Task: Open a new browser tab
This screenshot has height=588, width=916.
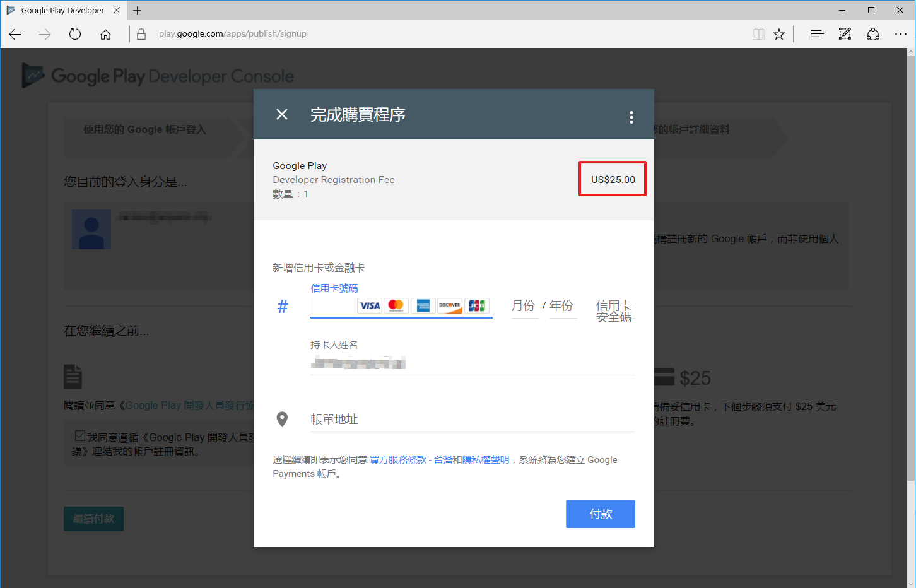Action: (138, 10)
